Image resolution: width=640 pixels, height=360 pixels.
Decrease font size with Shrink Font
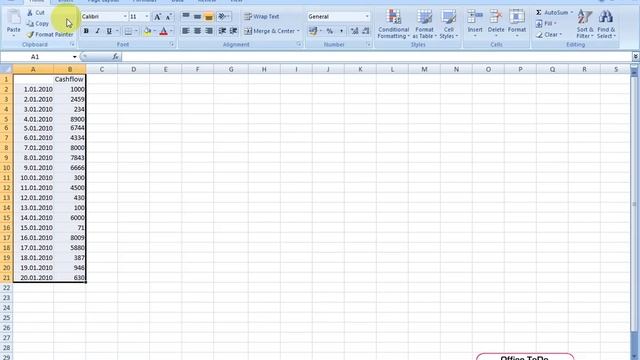click(169, 17)
